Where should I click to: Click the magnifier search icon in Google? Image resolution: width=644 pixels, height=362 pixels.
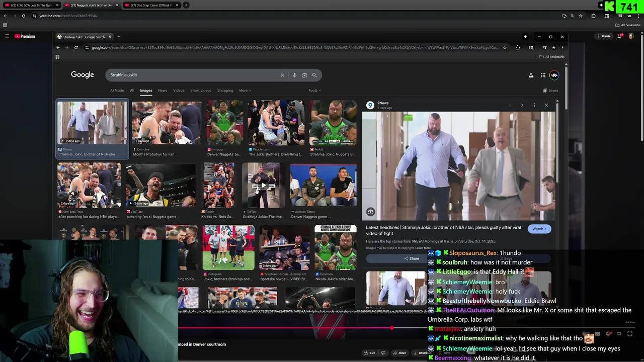(314, 75)
